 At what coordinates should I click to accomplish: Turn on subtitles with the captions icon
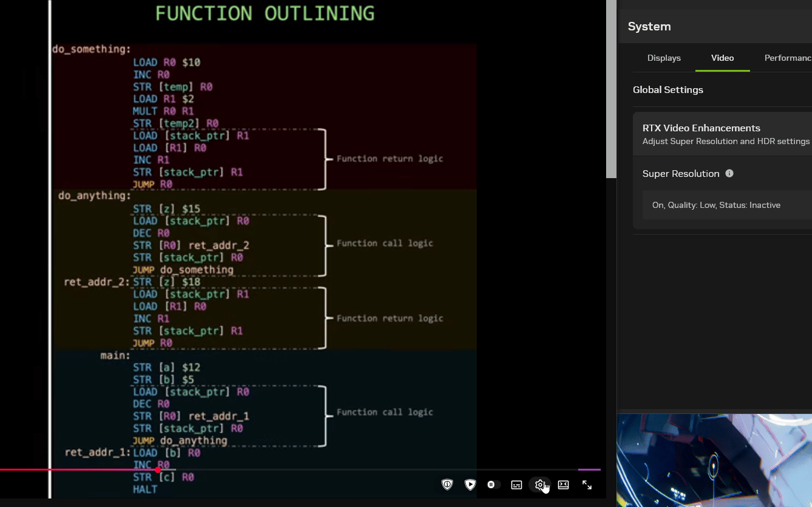516,485
